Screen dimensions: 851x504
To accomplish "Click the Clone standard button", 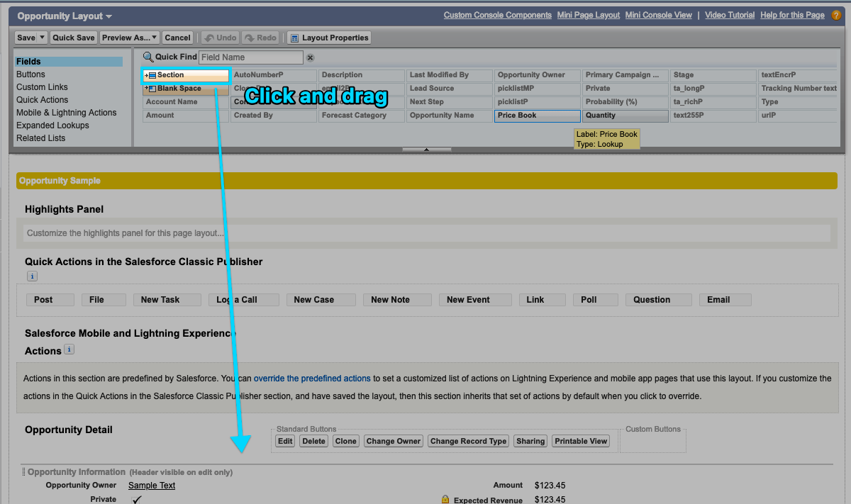I will point(346,441).
